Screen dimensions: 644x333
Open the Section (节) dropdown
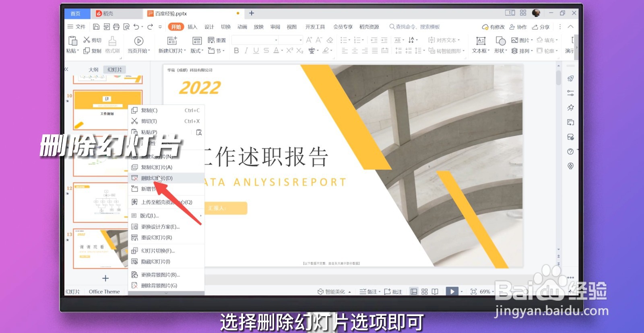[216, 51]
